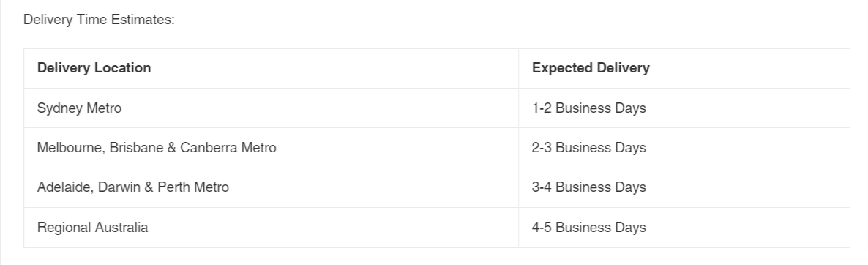The width and height of the screenshot is (868, 265).
Task: Click the word Canberra in the table
Action: click(x=209, y=148)
